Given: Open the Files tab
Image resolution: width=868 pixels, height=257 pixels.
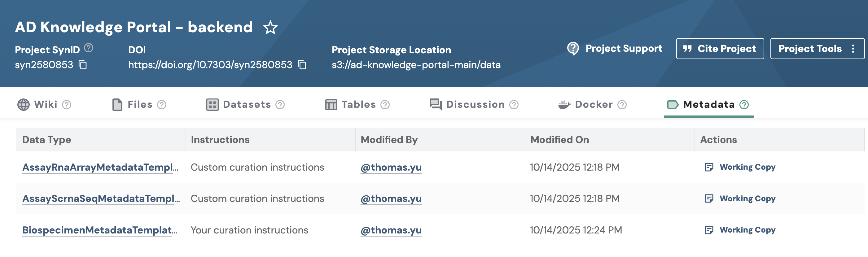Looking at the screenshot, I should [x=139, y=105].
